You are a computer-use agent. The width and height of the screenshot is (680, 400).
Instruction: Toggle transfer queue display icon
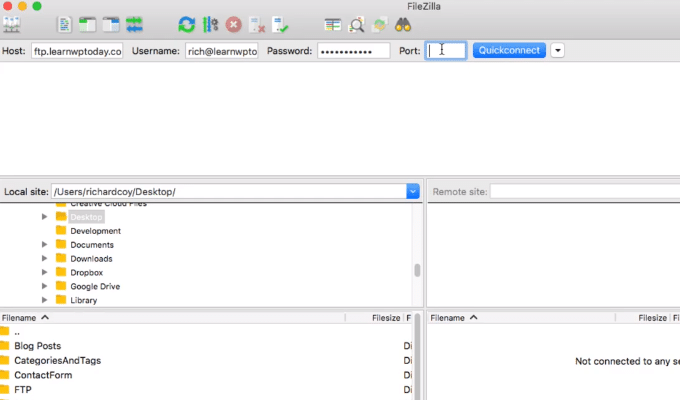[134, 25]
